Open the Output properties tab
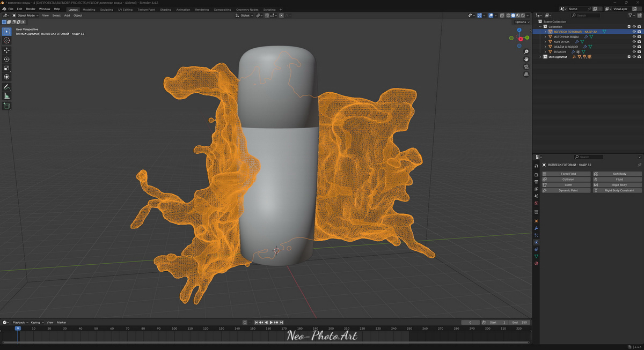The height and width of the screenshot is (350, 644). pyautogui.click(x=536, y=182)
